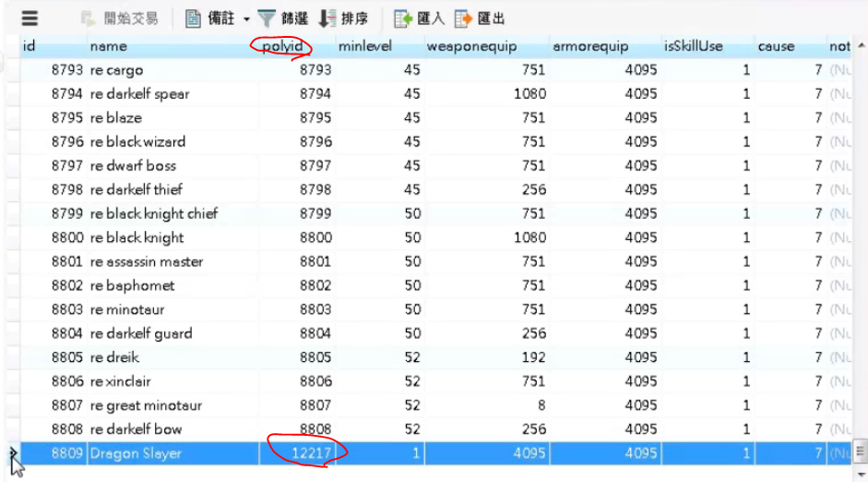Click weaponequip value 256 in darkelf thief row
Image resolution: width=868 pixels, height=482 pixels.
[x=487, y=189]
